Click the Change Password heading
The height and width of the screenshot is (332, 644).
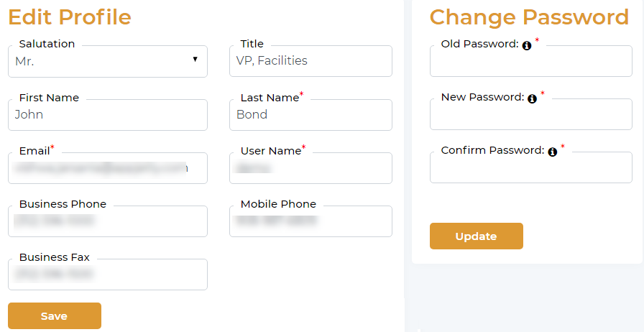pyautogui.click(x=529, y=17)
